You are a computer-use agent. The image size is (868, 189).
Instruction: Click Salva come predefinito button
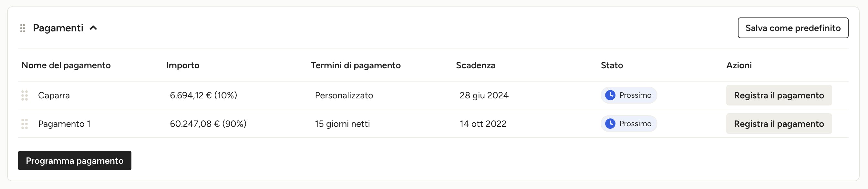793,28
